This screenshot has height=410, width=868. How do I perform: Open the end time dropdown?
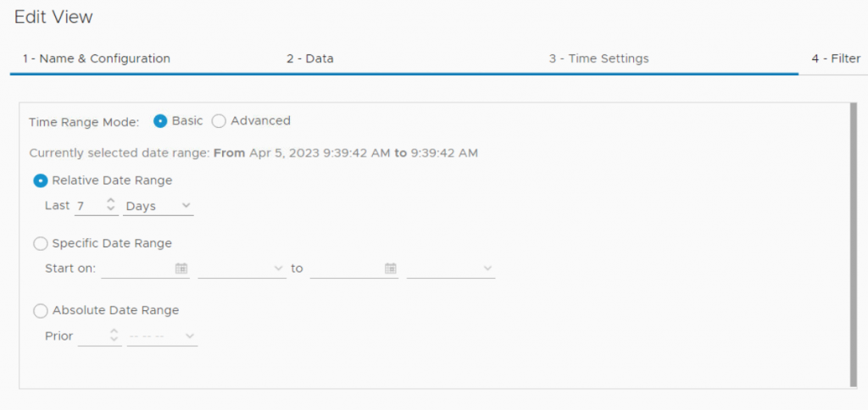450,269
